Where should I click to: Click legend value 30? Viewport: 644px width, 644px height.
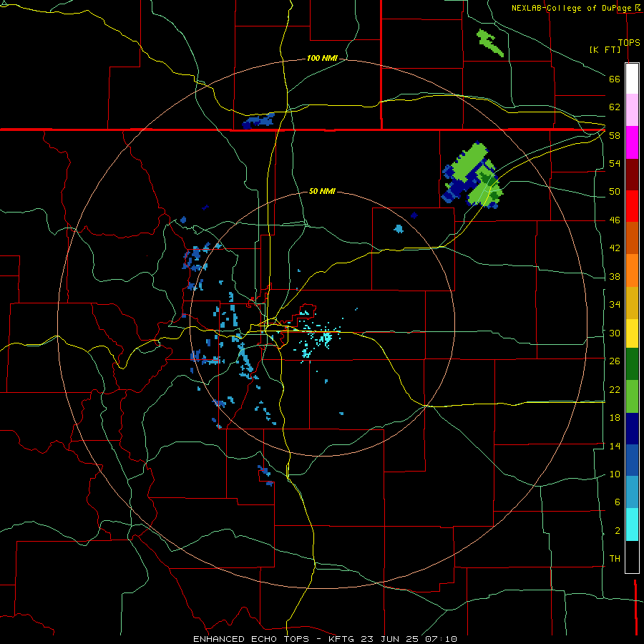coord(615,333)
